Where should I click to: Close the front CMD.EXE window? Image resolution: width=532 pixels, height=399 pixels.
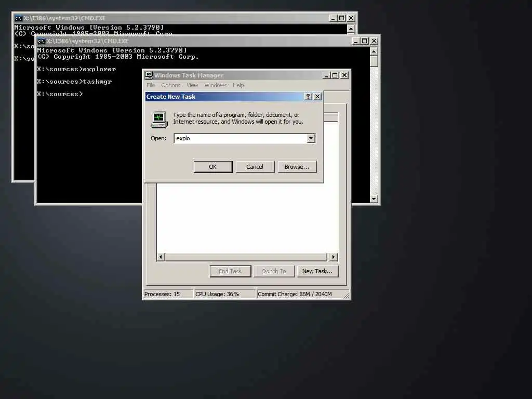[374, 41]
